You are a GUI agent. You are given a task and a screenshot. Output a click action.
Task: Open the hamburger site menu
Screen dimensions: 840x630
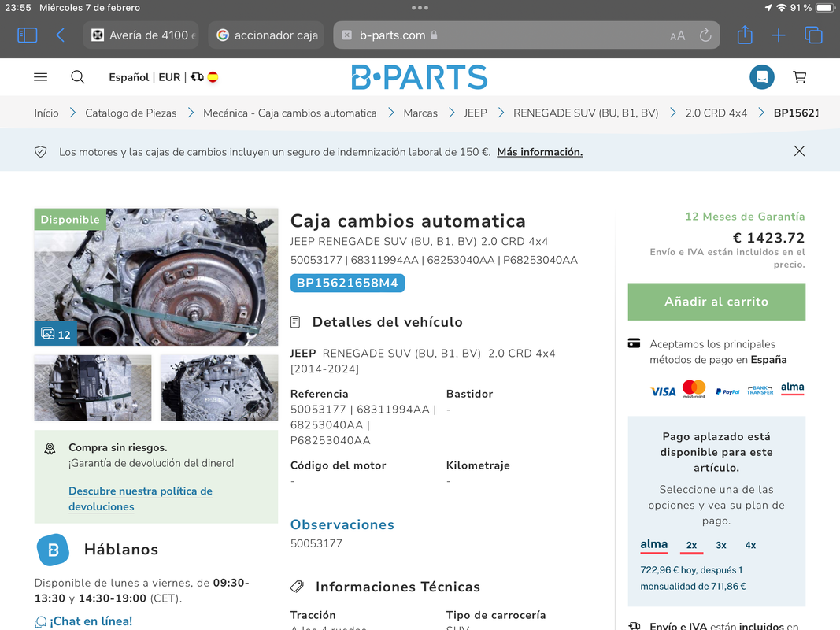[41, 77]
